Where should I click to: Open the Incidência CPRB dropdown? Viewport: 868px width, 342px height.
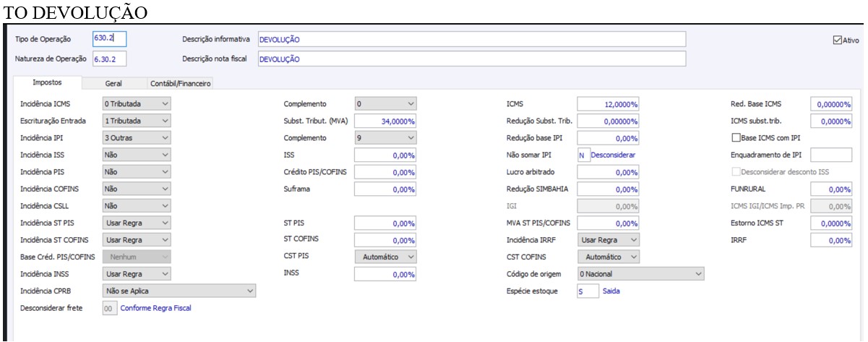coord(179,291)
